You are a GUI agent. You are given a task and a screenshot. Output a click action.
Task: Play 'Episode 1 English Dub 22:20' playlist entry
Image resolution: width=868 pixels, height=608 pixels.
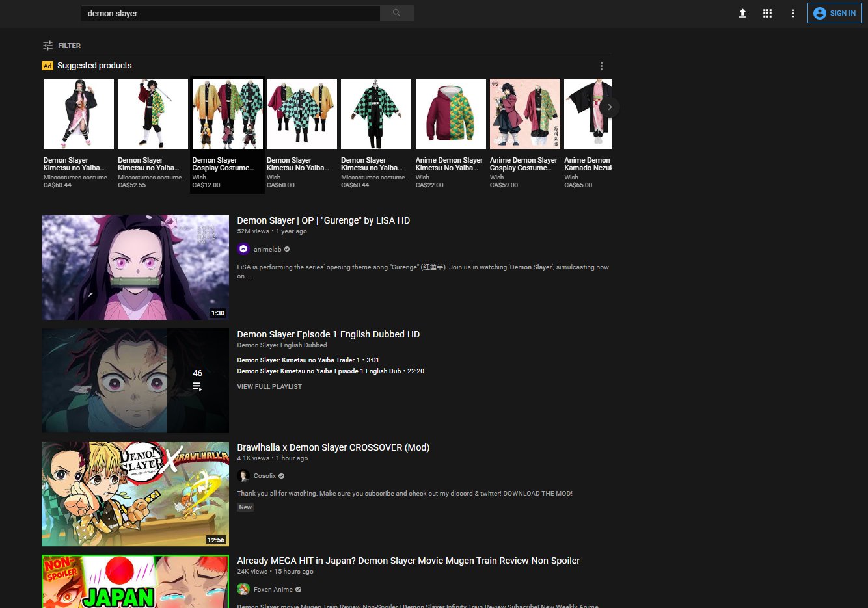pos(331,371)
